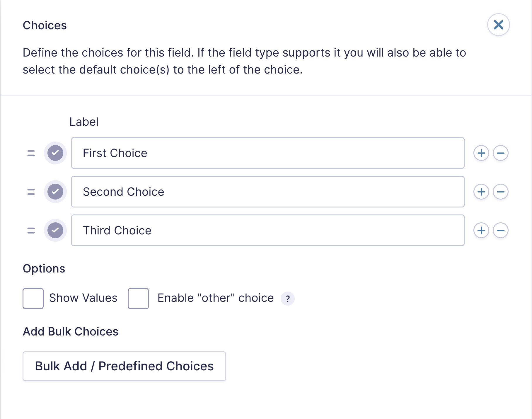This screenshot has width=532, height=419.
Task: Add a choice below First Choice
Action: pyautogui.click(x=481, y=153)
